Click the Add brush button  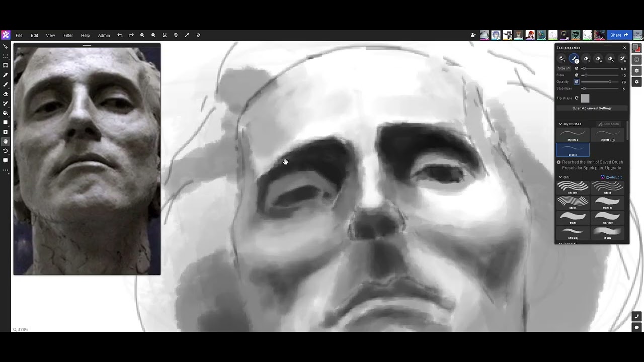click(x=609, y=124)
